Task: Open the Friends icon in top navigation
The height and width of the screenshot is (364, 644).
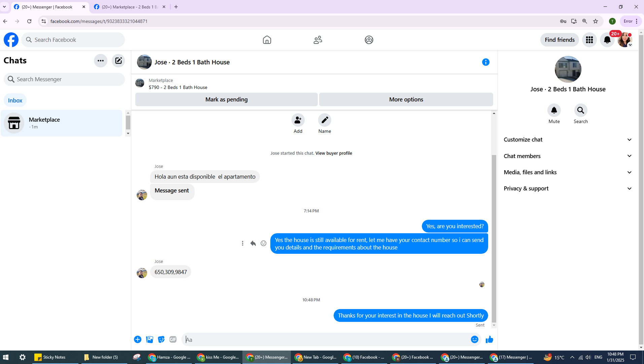Action: (x=318, y=40)
